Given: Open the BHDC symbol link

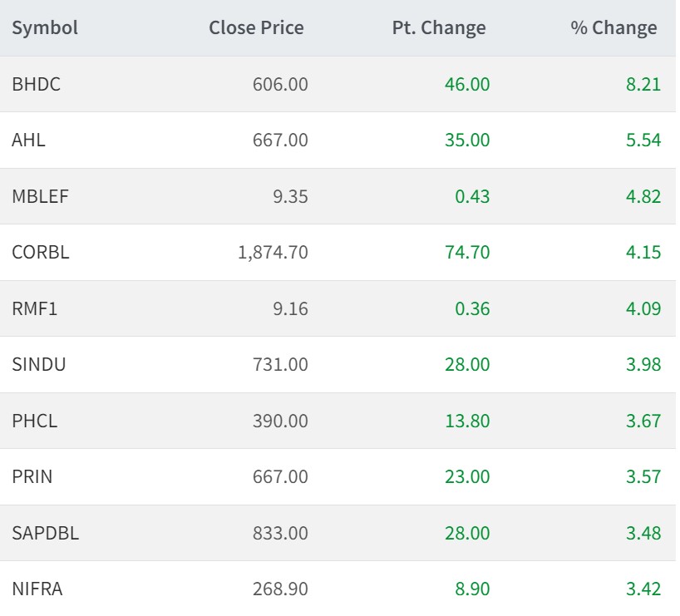Looking at the screenshot, I should (x=36, y=84).
